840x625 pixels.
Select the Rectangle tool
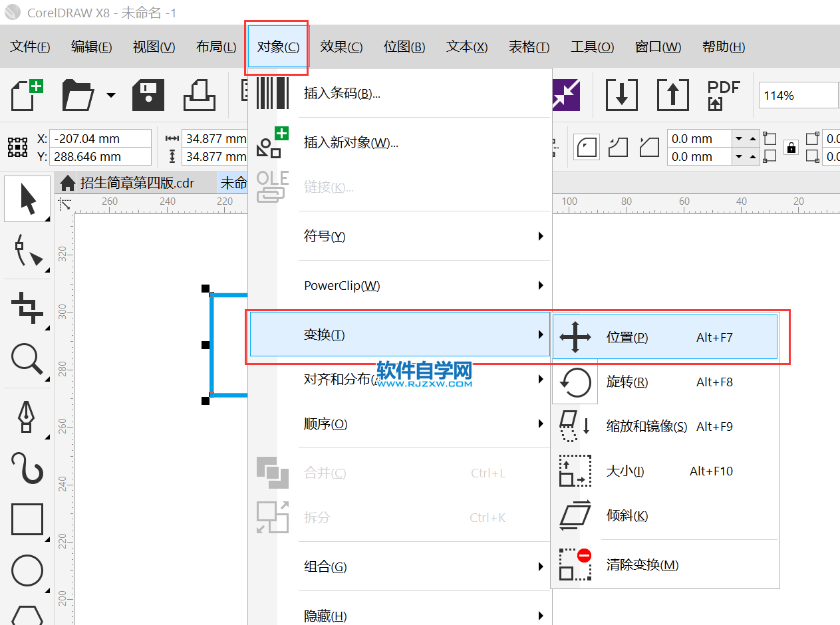click(x=28, y=519)
